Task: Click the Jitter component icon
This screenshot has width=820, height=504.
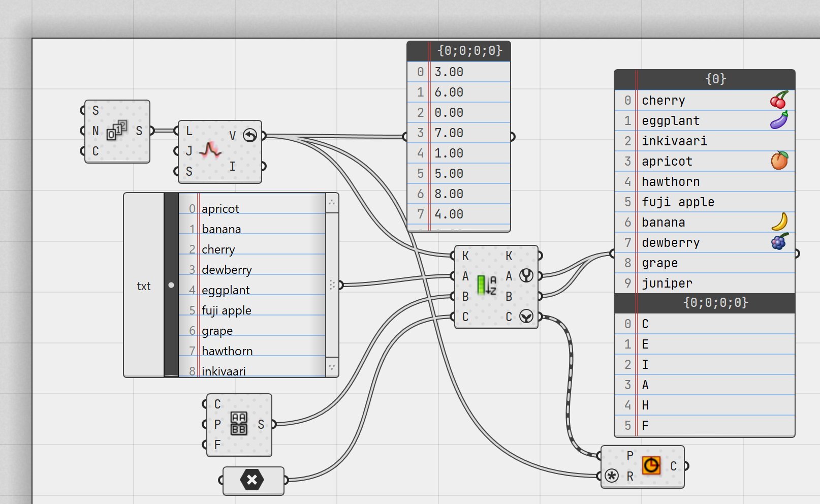Action: pos(210,150)
